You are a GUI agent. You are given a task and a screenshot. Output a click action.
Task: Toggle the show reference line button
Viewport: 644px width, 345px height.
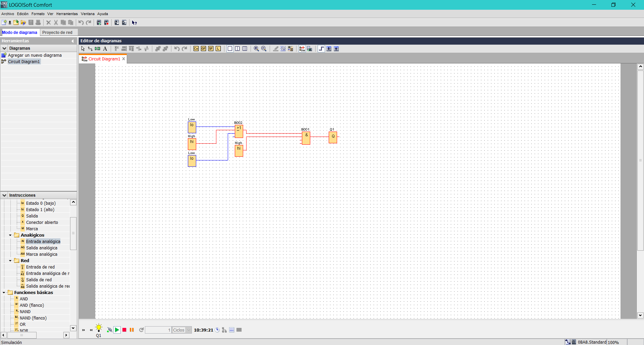tap(321, 49)
